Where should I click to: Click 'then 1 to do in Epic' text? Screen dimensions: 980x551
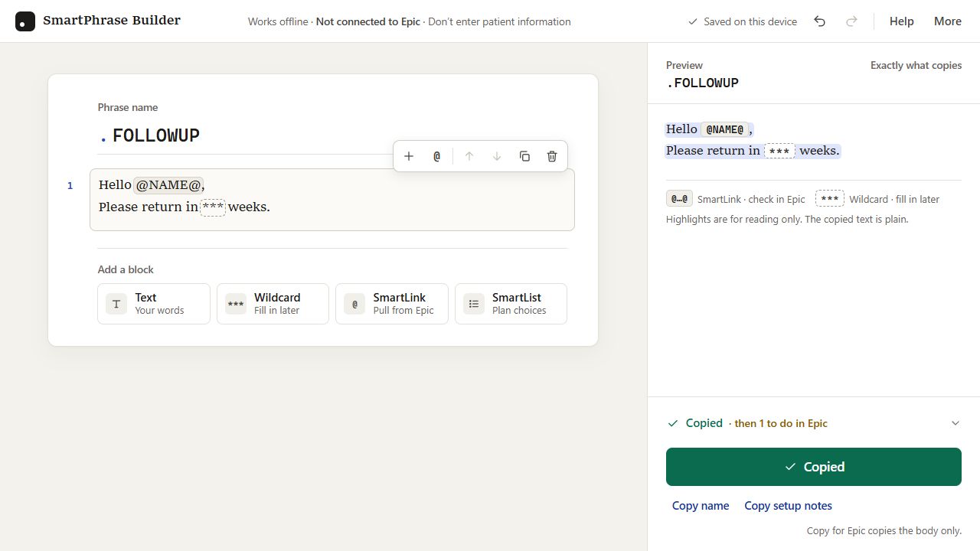[x=781, y=423]
